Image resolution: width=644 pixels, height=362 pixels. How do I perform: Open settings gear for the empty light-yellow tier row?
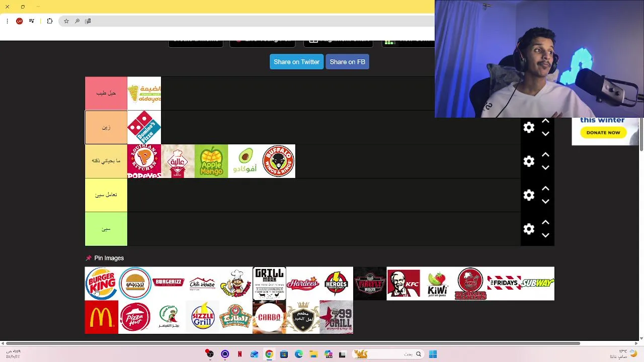click(x=528, y=195)
